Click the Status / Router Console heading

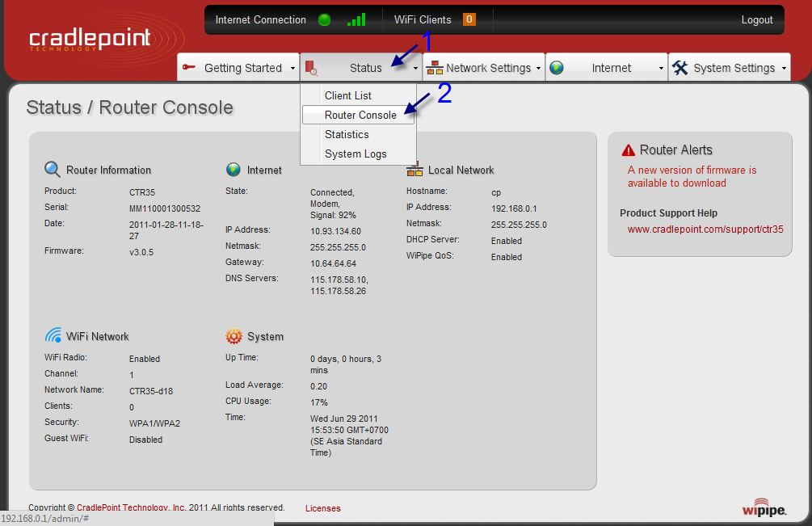point(129,107)
